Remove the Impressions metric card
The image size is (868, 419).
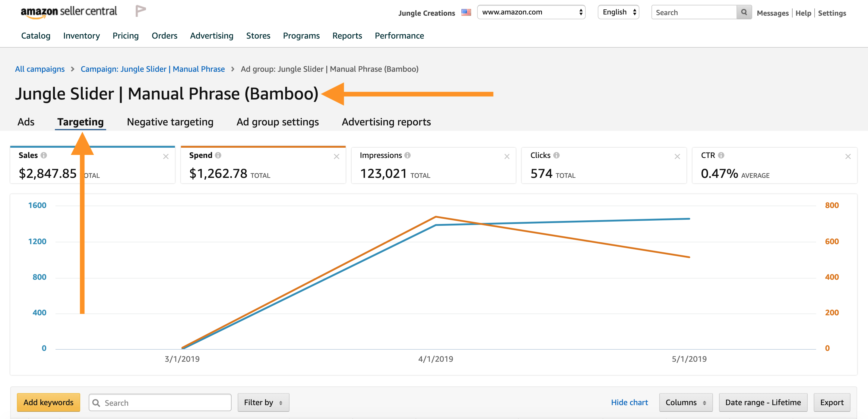click(506, 156)
